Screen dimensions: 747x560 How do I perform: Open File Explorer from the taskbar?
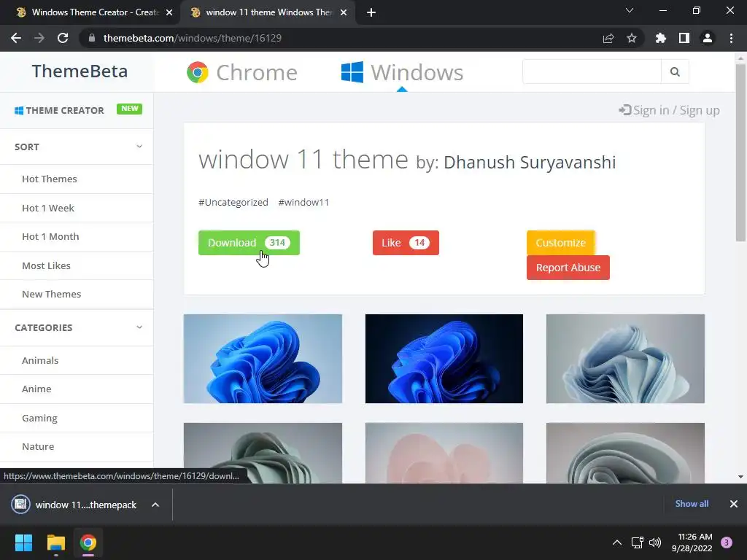[55, 542]
